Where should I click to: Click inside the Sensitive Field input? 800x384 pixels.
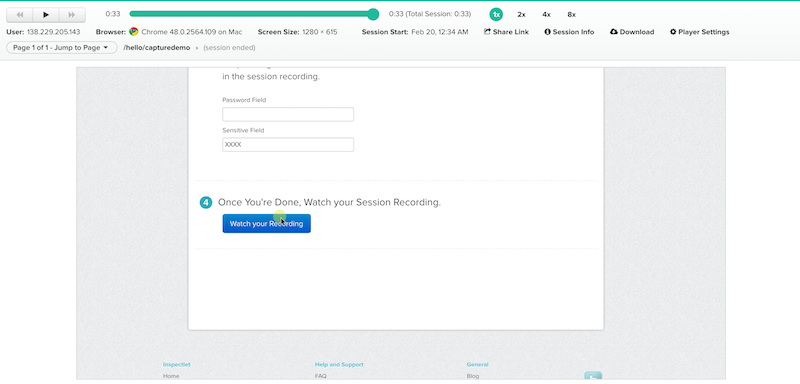(x=288, y=144)
